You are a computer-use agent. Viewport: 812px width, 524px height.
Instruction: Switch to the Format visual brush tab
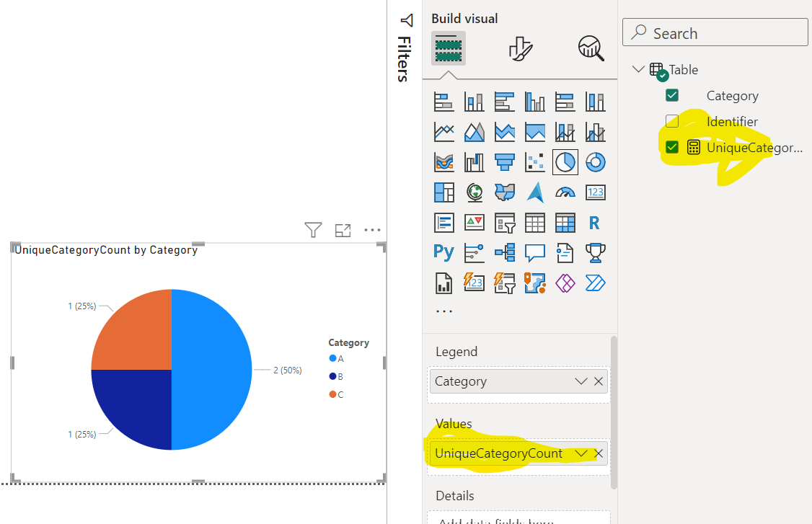pyautogui.click(x=520, y=49)
